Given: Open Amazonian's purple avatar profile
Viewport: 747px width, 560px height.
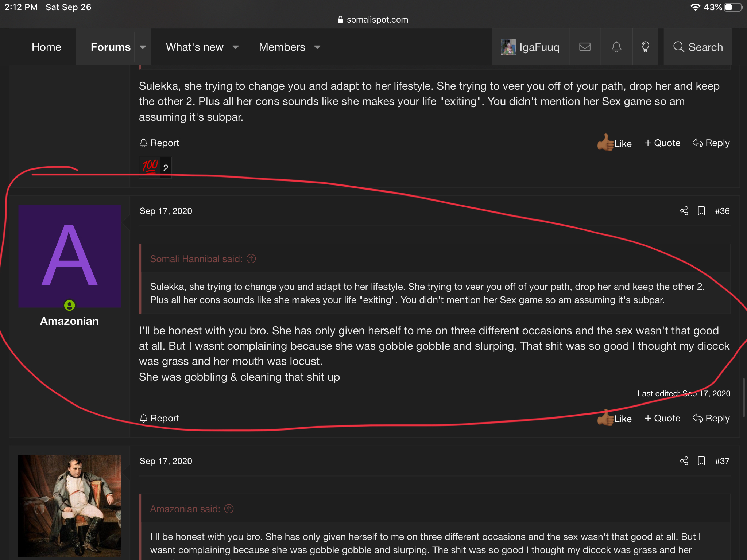Looking at the screenshot, I should click(x=70, y=256).
